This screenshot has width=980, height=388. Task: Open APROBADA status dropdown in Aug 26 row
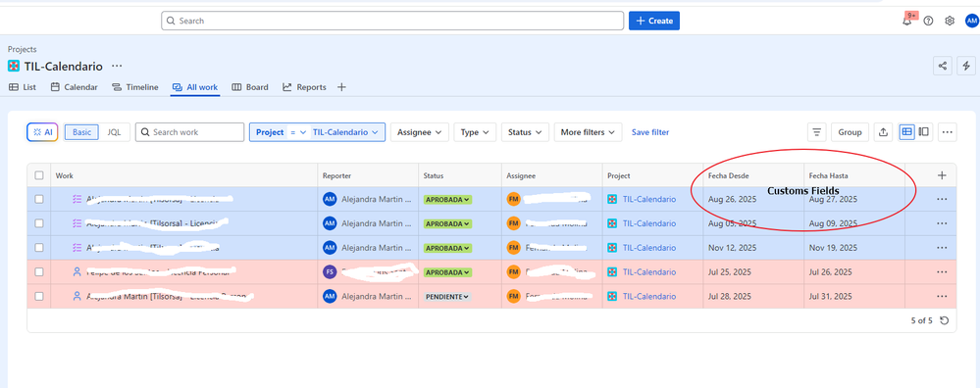[447, 200]
